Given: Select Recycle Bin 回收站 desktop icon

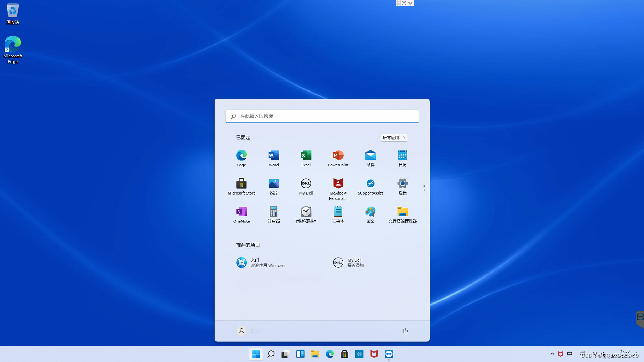Looking at the screenshot, I should point(12,14).
